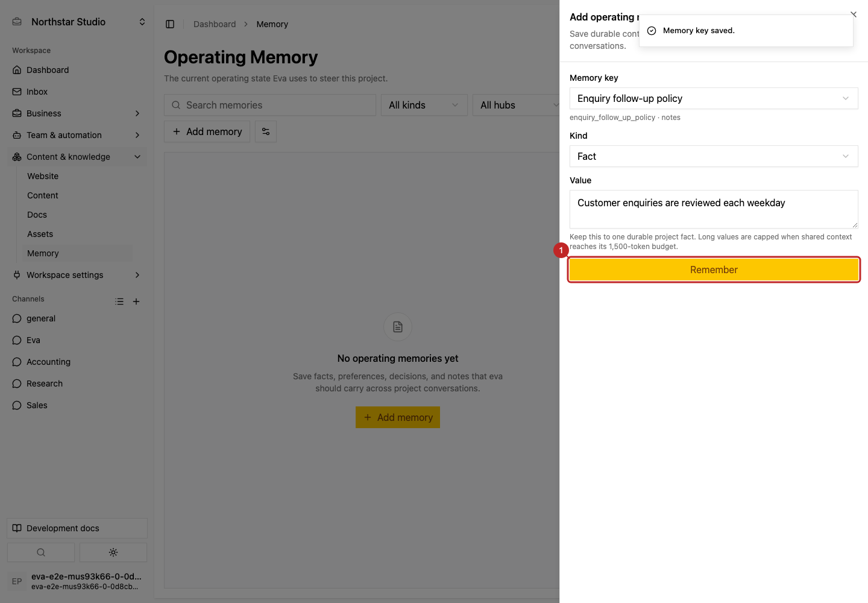The image size is (868, 603).
Task: Click the Memory breadcrumb label
Action: [x=272, y=24]
